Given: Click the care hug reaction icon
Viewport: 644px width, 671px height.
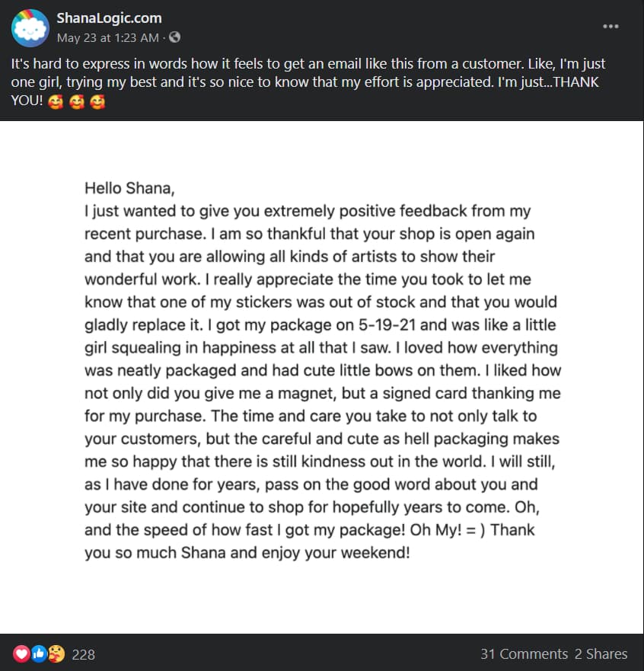Looking at the screenshot, I should tap(56, 653).
